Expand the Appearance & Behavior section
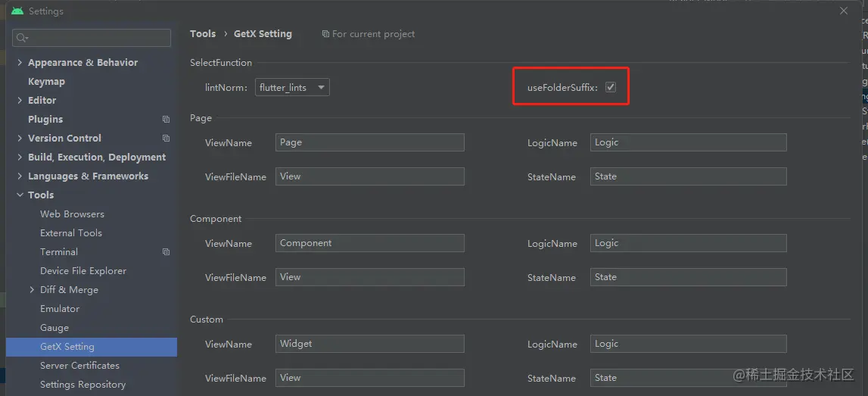Image resolution: width=868 pixels, height=396 pixels. [20, 63]
